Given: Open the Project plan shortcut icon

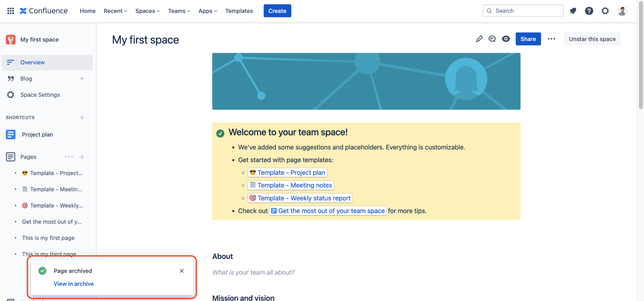Looking at the screenshot, I should (11, 134).
